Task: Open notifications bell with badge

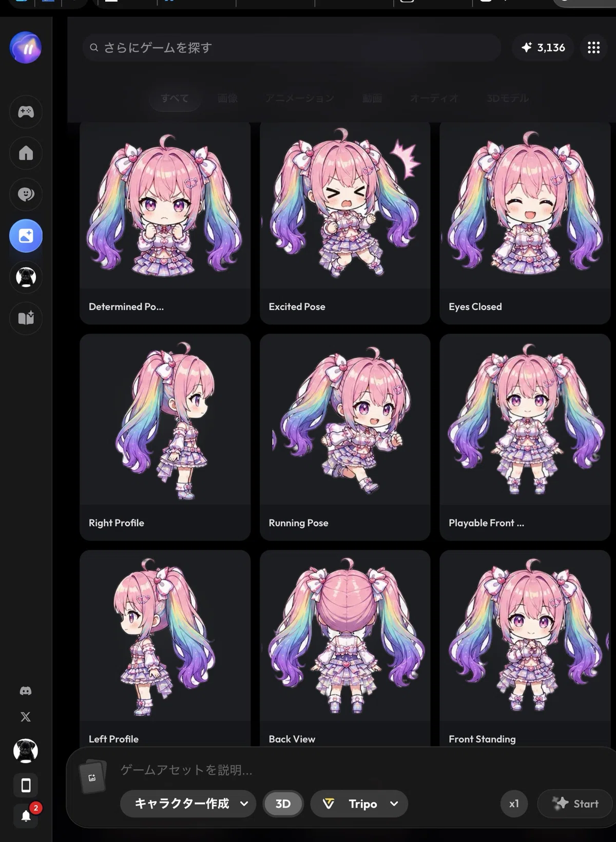Action: (x=26, y=815)
